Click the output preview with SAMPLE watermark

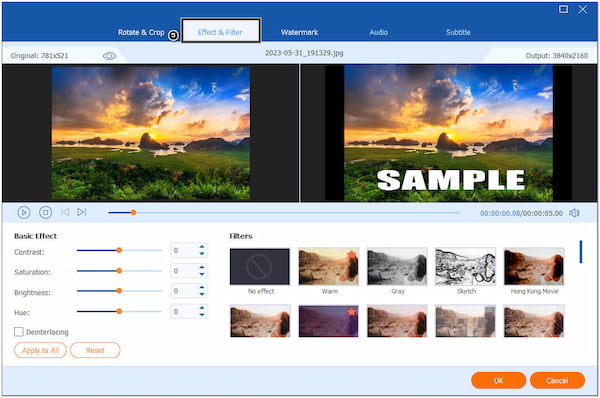coord(448,133)
